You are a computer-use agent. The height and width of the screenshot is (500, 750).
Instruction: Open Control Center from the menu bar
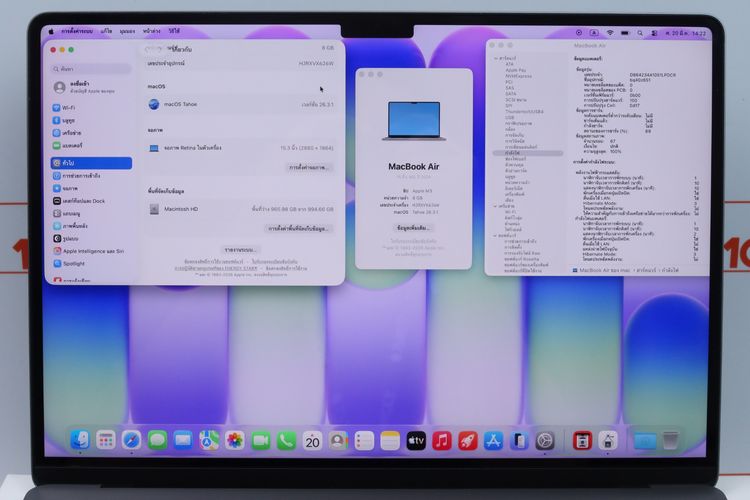pyautogui.click(x=654, y=33)
